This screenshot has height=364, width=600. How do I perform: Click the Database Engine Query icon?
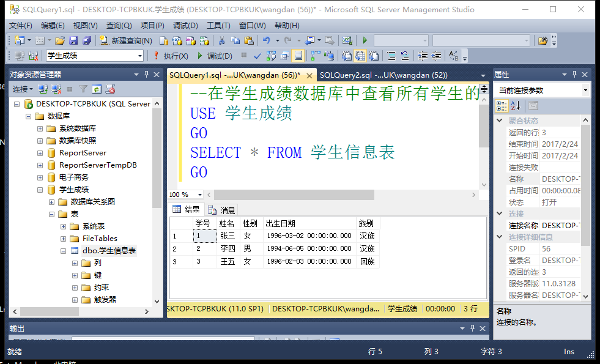pyautogui.click(x=164, y=40)
